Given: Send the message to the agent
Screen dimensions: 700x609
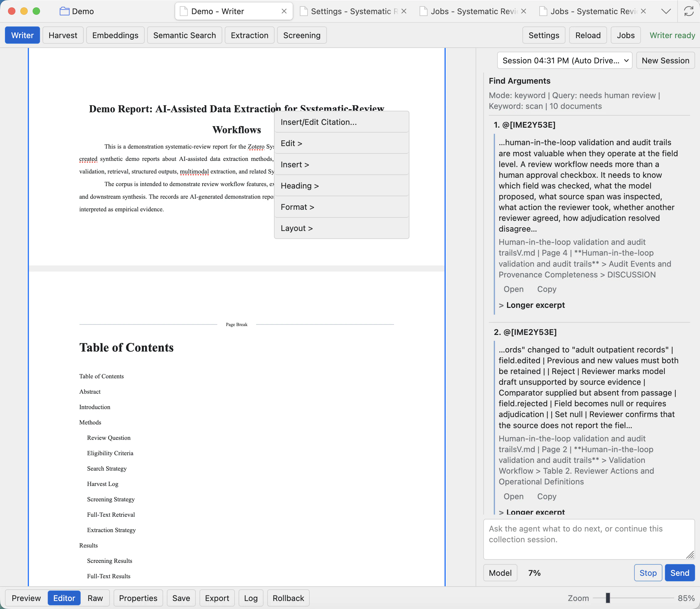Looking at the screenshot, I should tap(680, 573).
